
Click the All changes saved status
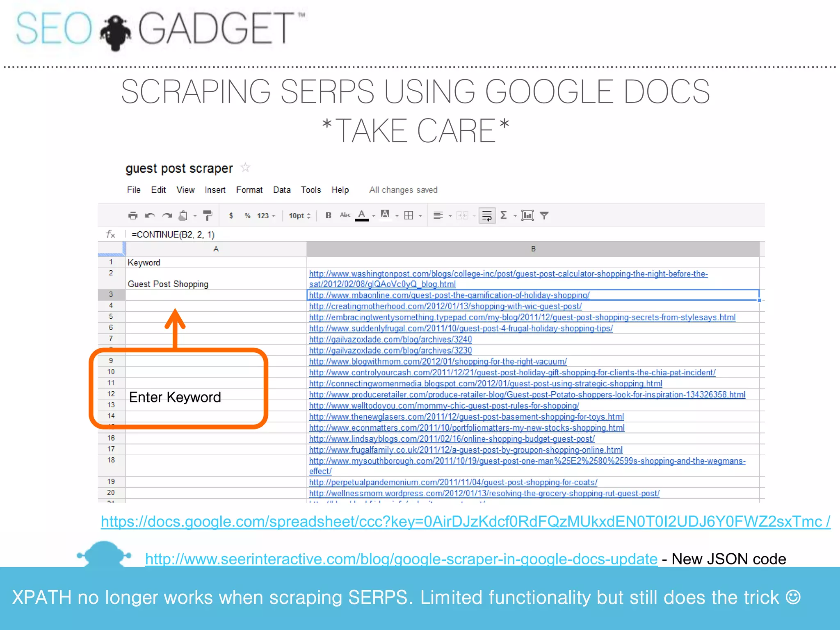click(403, 190)
